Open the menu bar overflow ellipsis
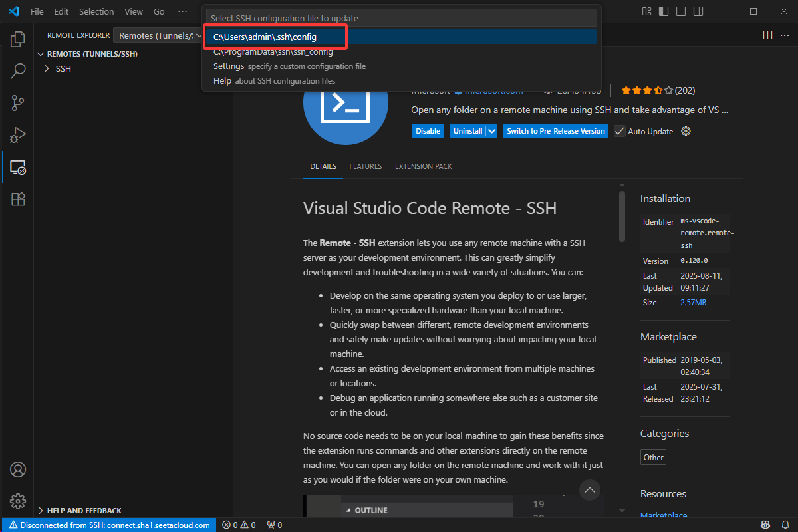This screenshot has width=798, height=532. (x=183, y=11)
